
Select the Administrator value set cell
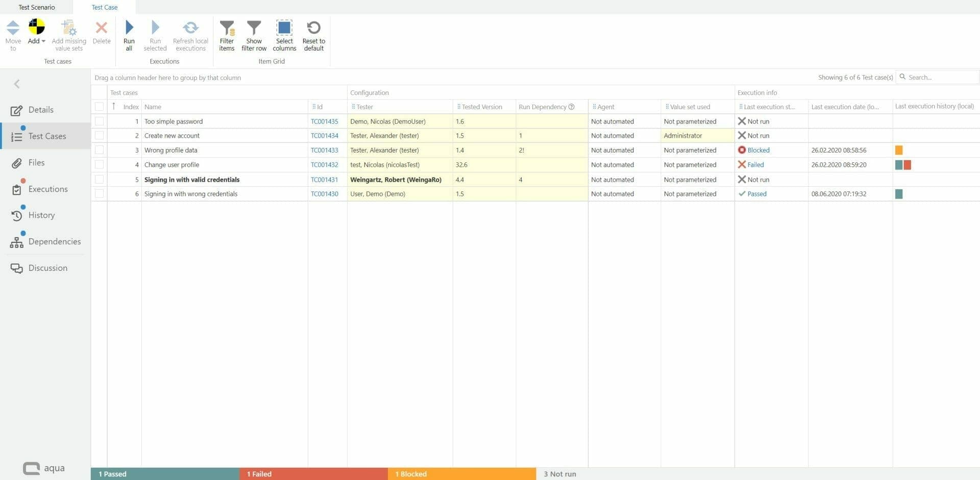tap(697, 136)
